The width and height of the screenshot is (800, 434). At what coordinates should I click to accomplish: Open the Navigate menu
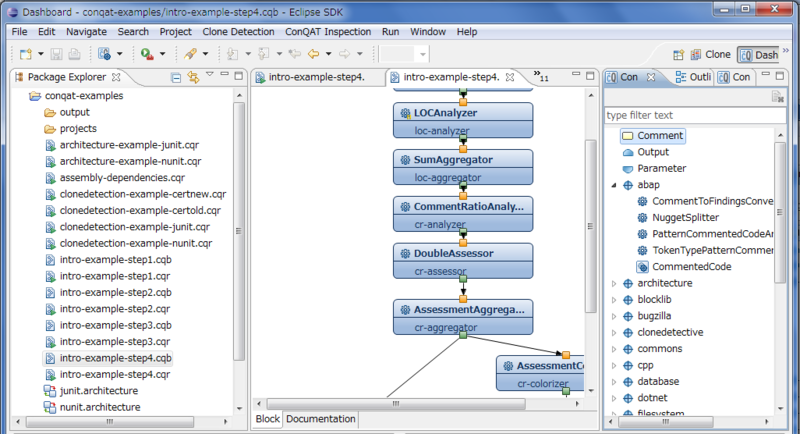click(86, 32)
